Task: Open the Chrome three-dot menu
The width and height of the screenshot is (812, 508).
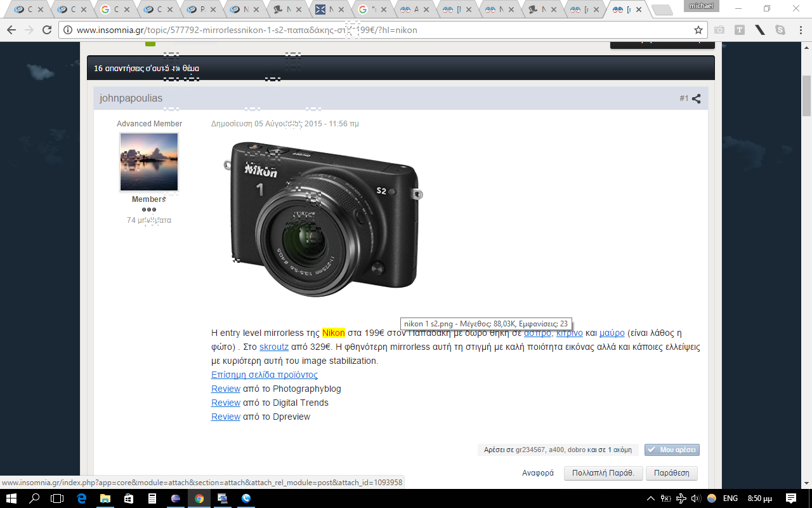Action: 801,30
